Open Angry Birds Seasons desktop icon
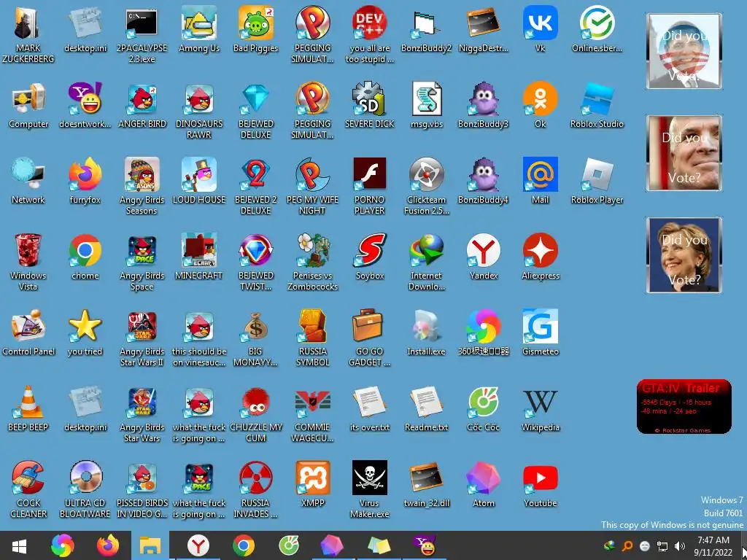Screen dimensions: 747x560 pyautogui.click(x=142, y=186)
